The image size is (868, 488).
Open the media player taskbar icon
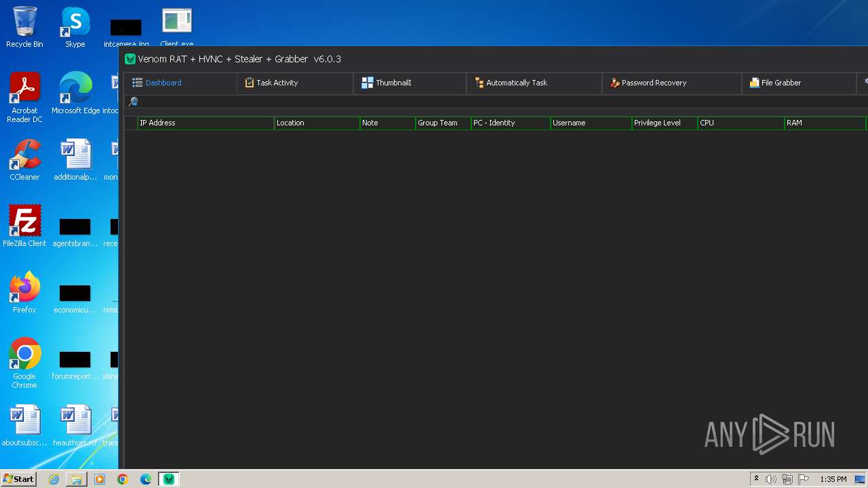click(x=100, y=479)
